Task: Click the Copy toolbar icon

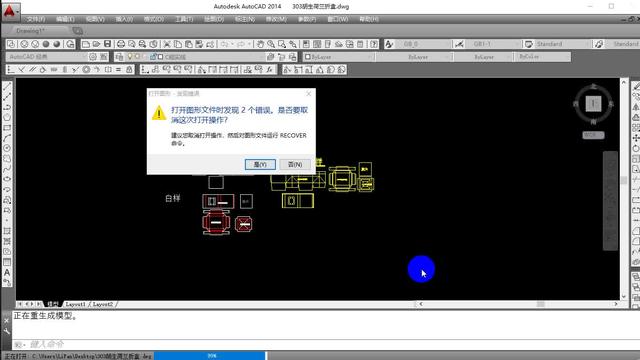Action: [x=178, y=44]
